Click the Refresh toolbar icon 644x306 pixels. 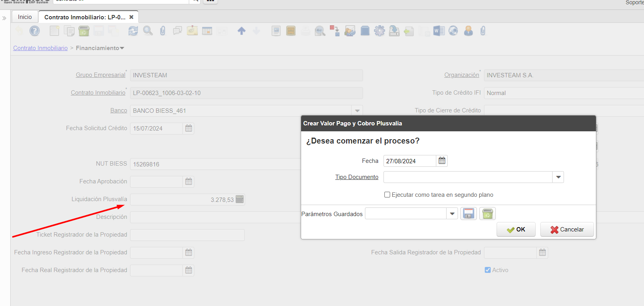pyautogui.click(x=133, y=31)
